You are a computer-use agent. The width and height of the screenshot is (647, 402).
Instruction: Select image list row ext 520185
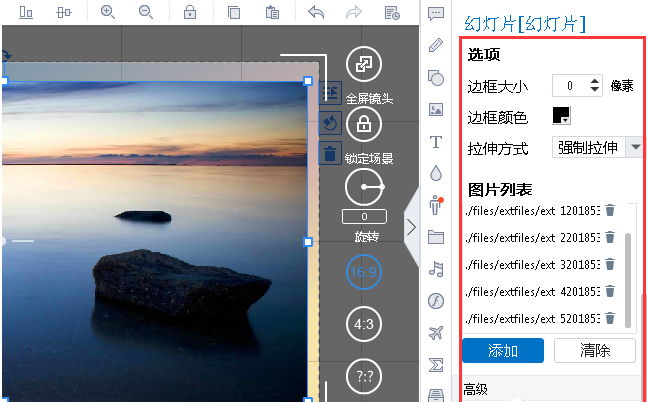[x=532, y=318]
